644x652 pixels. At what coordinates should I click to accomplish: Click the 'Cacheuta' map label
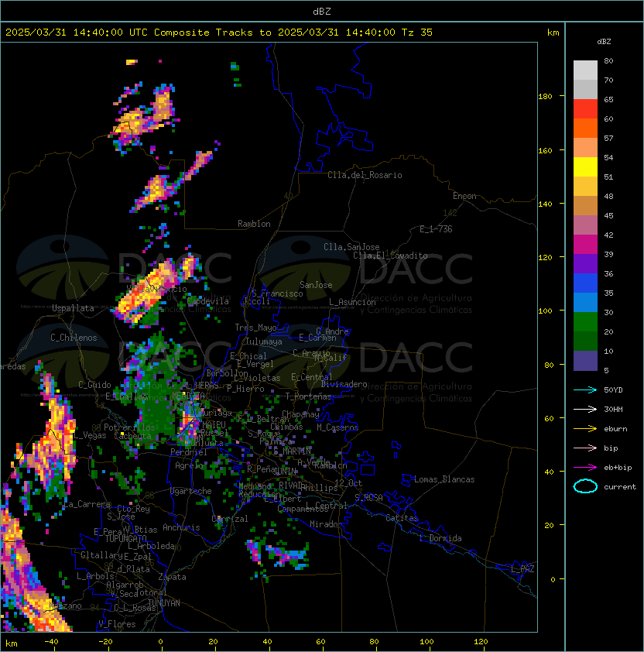pyautogui.click(x=132, y=436)
